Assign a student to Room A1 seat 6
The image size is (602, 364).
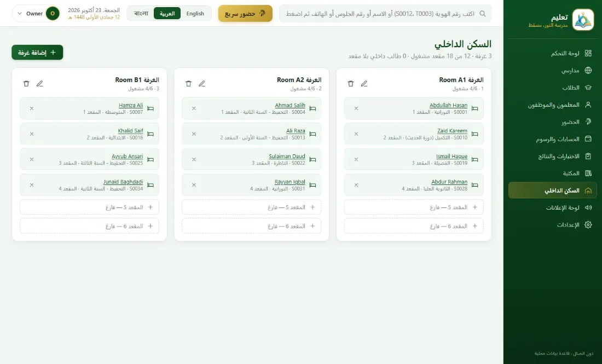tap(414, 226)
